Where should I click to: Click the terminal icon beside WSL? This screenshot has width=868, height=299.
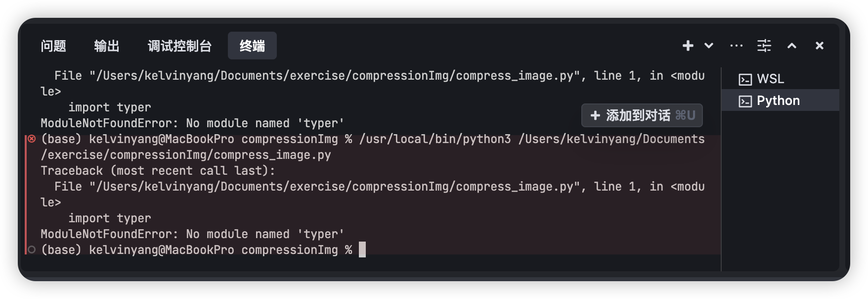745,79
